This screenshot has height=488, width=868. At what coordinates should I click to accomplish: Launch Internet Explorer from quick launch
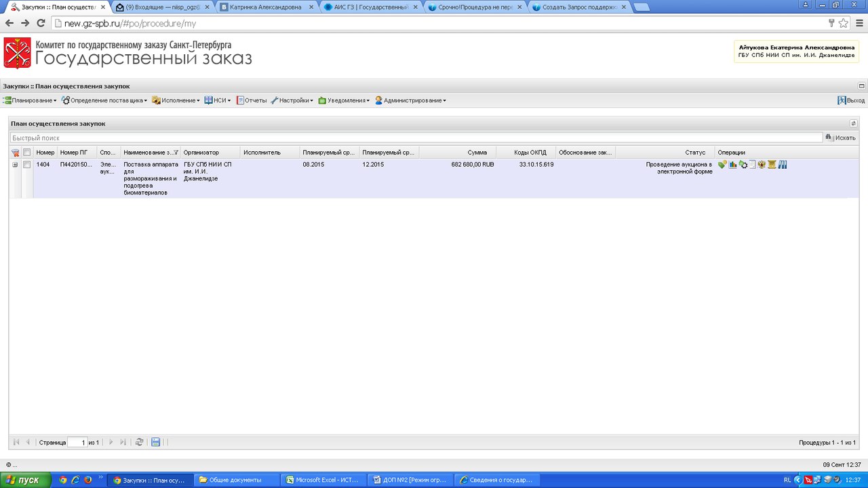[x=75, y=480]
